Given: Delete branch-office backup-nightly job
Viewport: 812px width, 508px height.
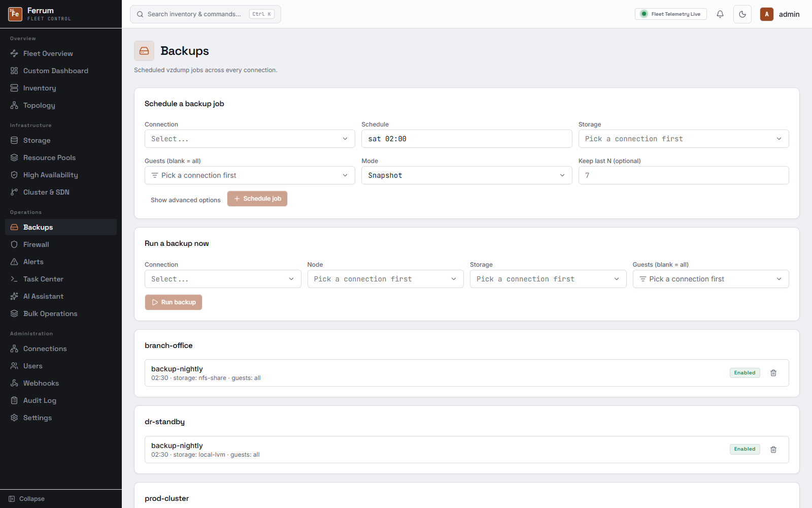Looking at the screenshot, I should pyautogui.click(x=773, y=373).
